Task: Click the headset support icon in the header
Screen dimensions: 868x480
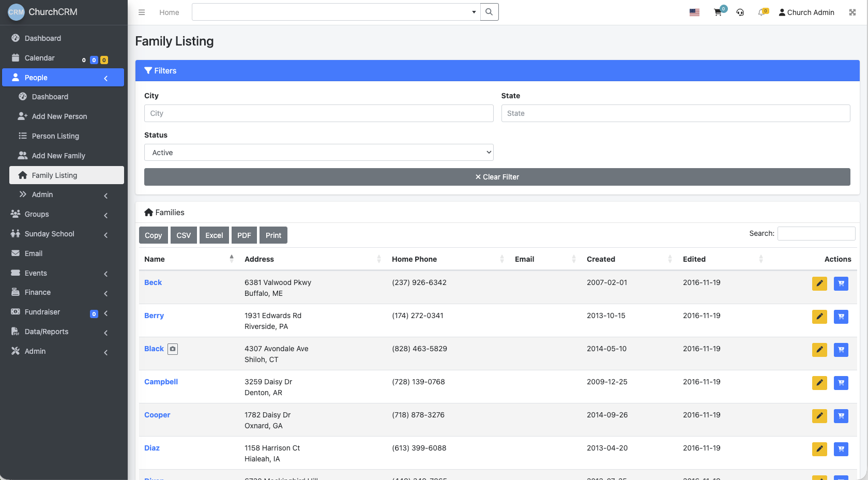Action: 740,12
